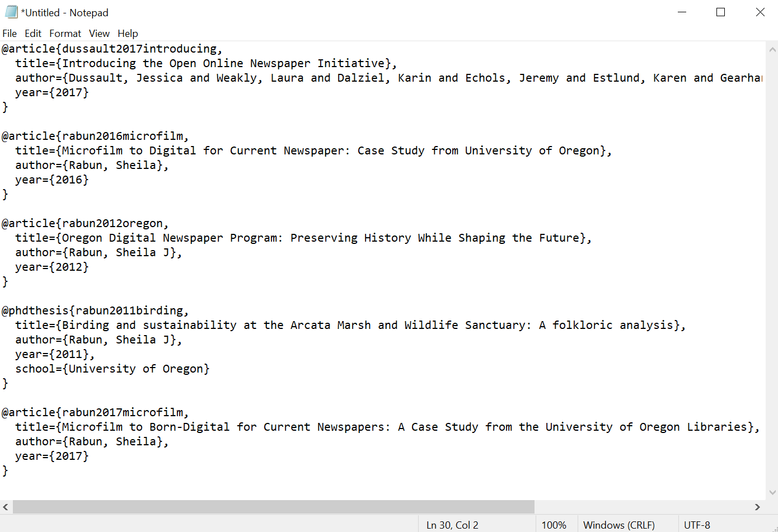Click the line @article{dussault2017introducing,
Viewport: 778px width, 532px height.
pyautogui.click(x=112, y=49)
